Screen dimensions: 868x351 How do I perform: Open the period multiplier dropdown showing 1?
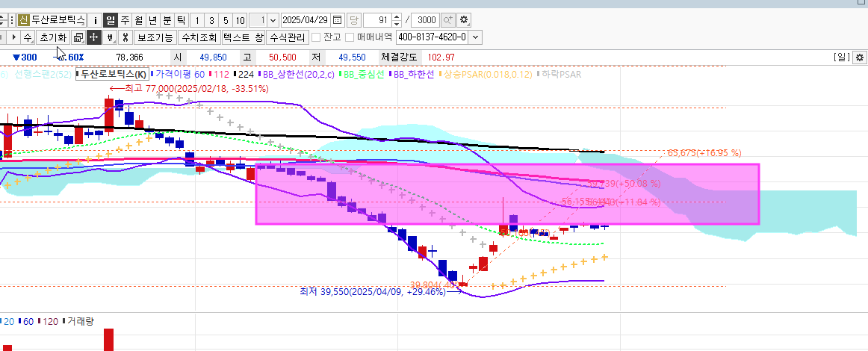(x=272, y=20)
